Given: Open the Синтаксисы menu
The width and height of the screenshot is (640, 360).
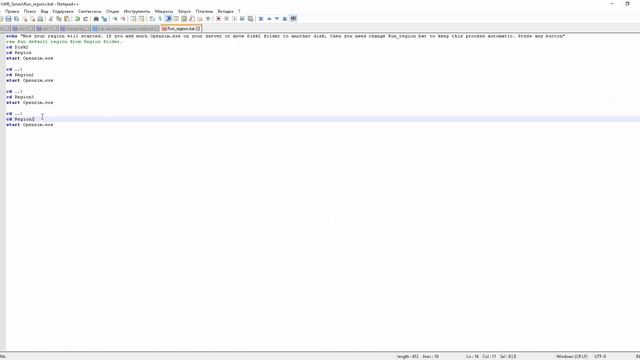Looking at the screenshot, I should [x=90, y=11].
